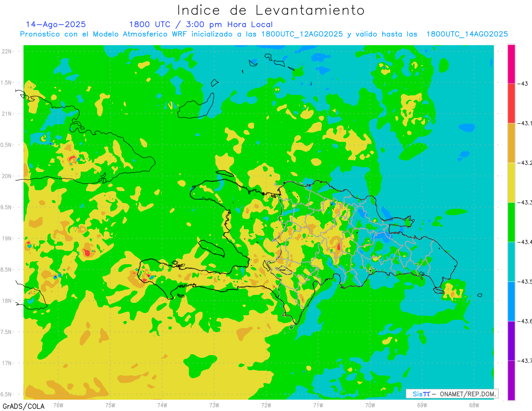Click the '71W' longitude label
Viewport: 532px width, 411px height.
point(318,405)
